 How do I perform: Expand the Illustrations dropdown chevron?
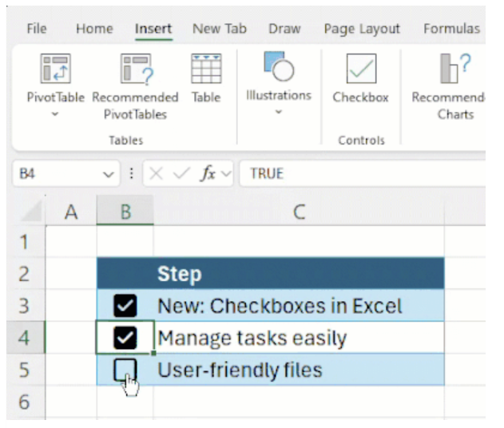[x=278, y=112]
